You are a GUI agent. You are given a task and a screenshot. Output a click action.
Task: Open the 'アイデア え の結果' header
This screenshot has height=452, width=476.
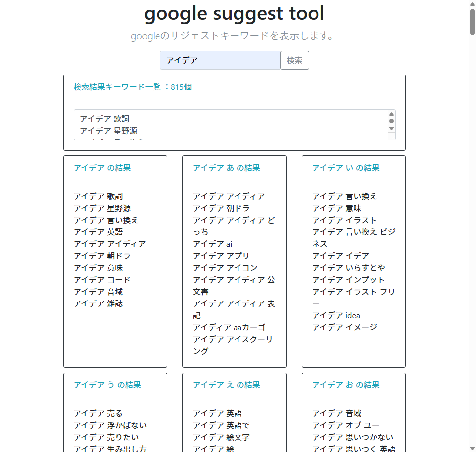(227, 385)
